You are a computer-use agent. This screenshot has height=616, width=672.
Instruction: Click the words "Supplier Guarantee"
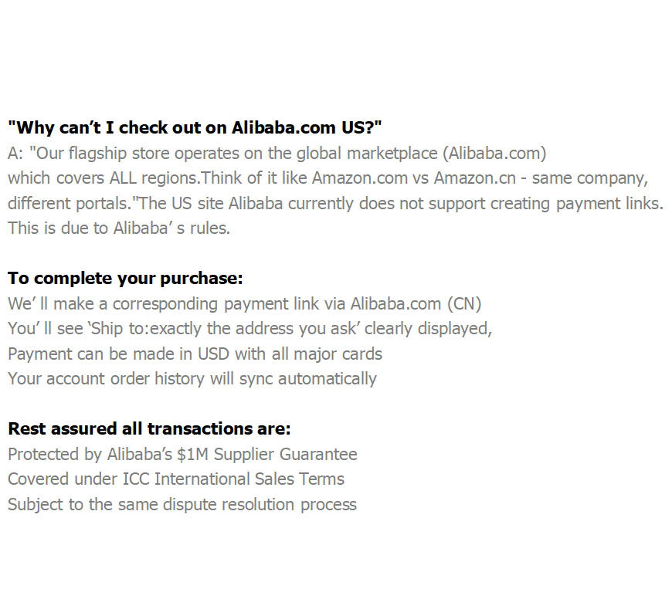(x=304, y=454)
